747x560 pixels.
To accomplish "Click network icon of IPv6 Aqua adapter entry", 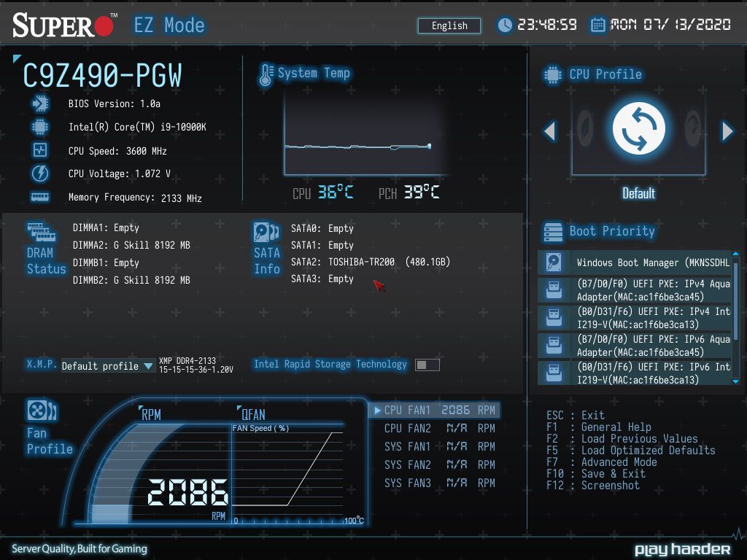I will [x=554, y=345].
